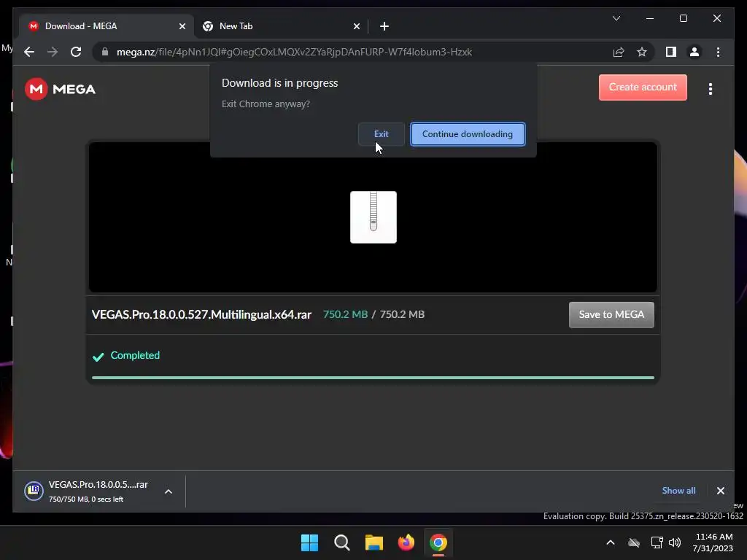Expand the VEGAS.Pro rar download options chevron
This screenshot has height=560, width=747.
point(169,491)
